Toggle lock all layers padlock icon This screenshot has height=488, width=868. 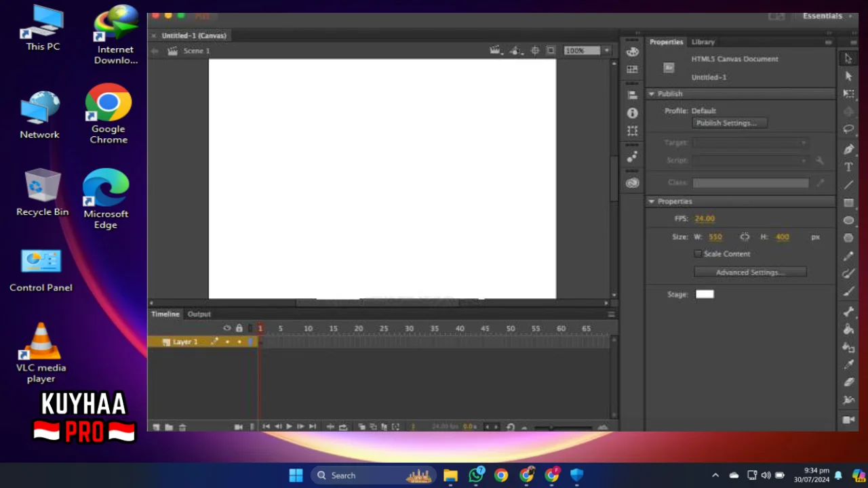click(239, 328)
